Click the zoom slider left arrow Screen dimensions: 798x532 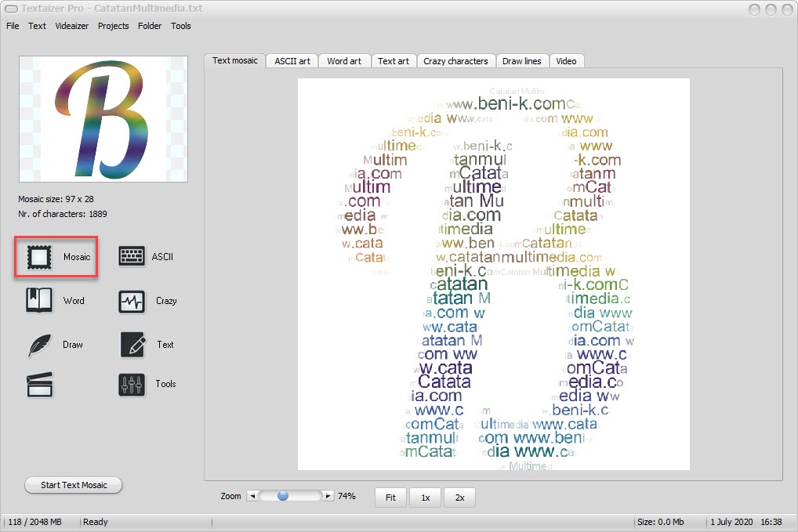coord(253,496)
